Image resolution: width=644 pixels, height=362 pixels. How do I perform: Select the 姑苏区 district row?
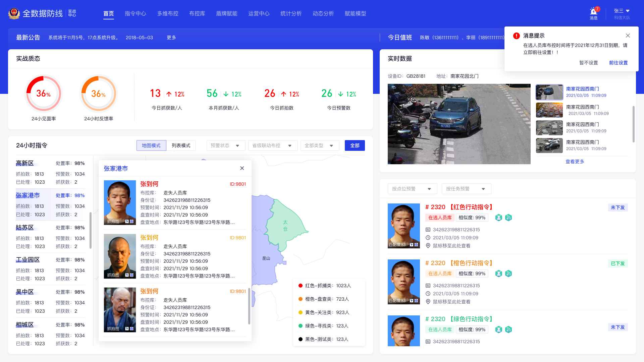point(51,237)
